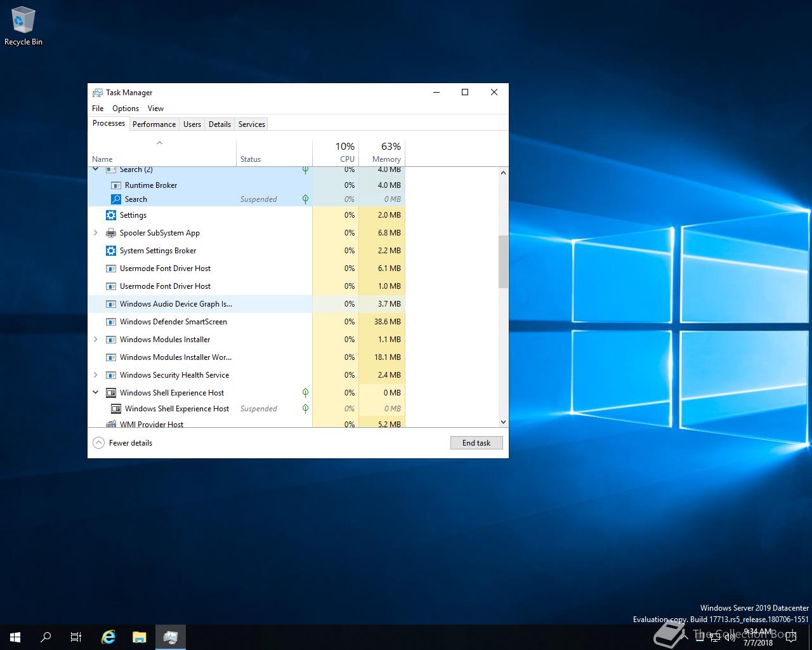Click the green leaf on the Search (2) group row
This screenshot has width=812, height=650.
pos(305,169)
